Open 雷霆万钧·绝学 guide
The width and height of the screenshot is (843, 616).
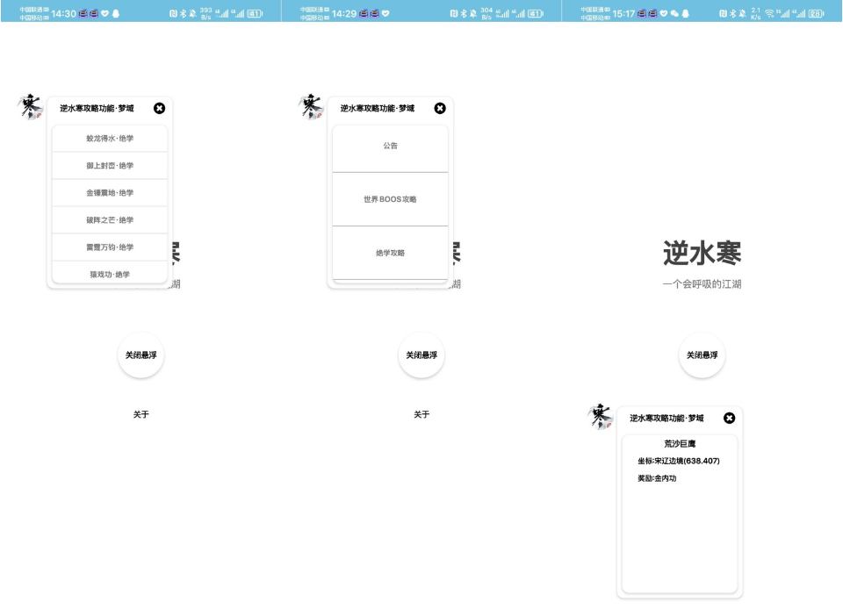[x=110, y=247]
